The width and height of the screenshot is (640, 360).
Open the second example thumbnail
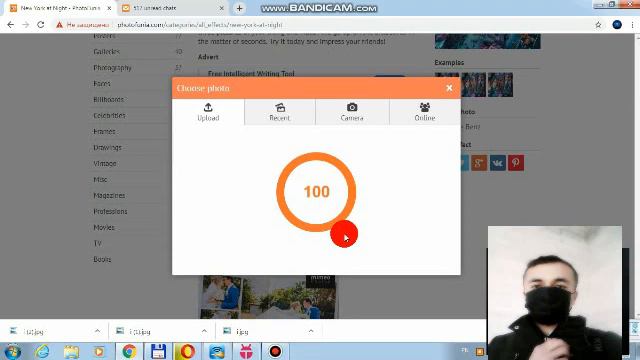click(473, 84)
